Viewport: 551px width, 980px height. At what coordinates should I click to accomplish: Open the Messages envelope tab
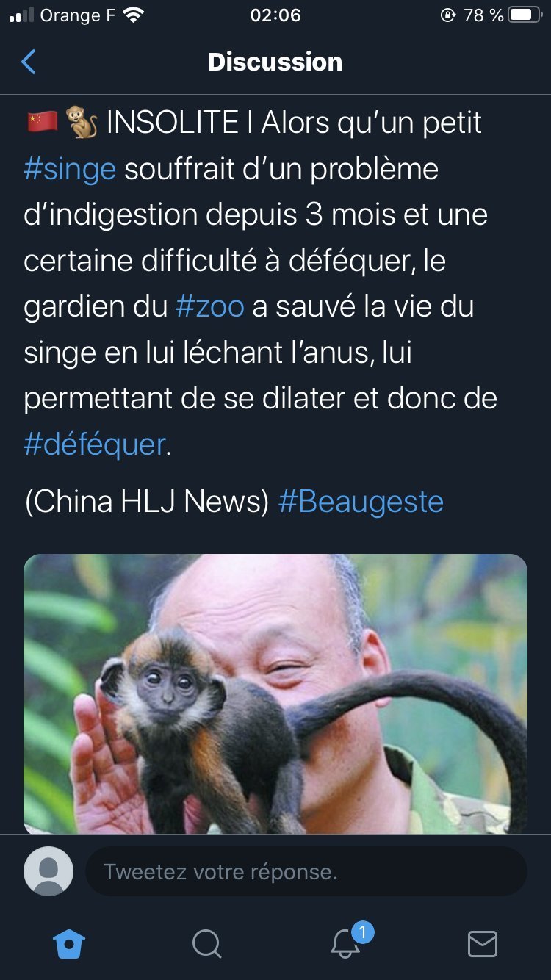483,944
